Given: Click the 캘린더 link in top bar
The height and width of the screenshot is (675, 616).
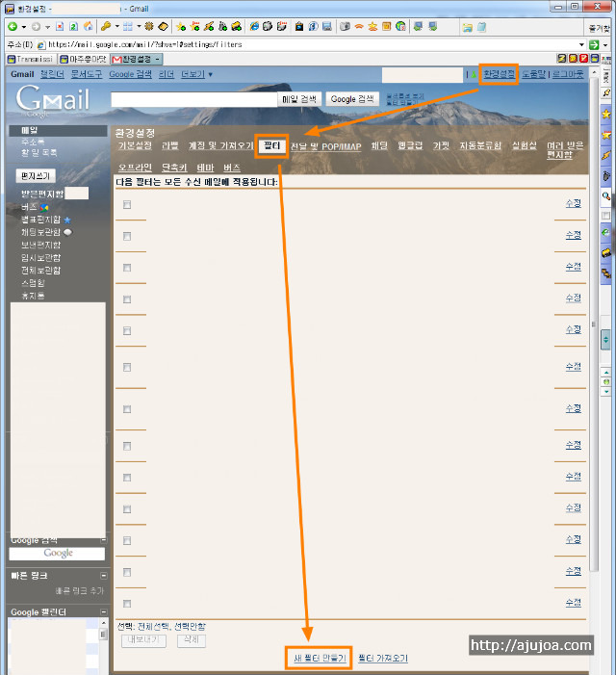Looking at the screenshot, I should tap(52, 74).
